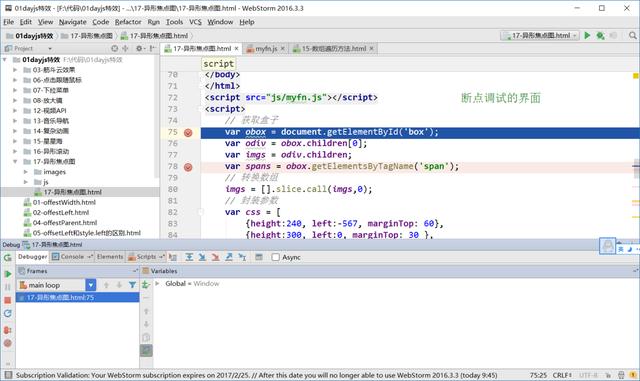Image resolution: width=640 pixels, height=381 pixels.
Task: View breakpoints with the double red dot icon
Action: [x=7, y=330]
